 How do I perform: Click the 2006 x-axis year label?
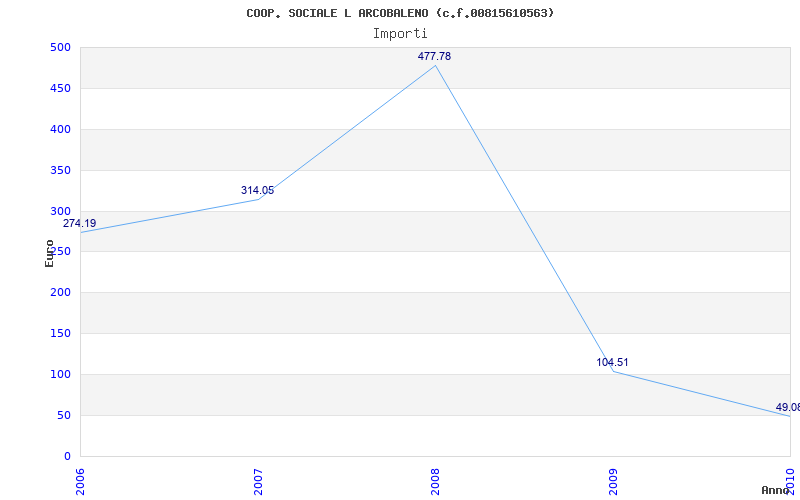(x=81, y=480)
